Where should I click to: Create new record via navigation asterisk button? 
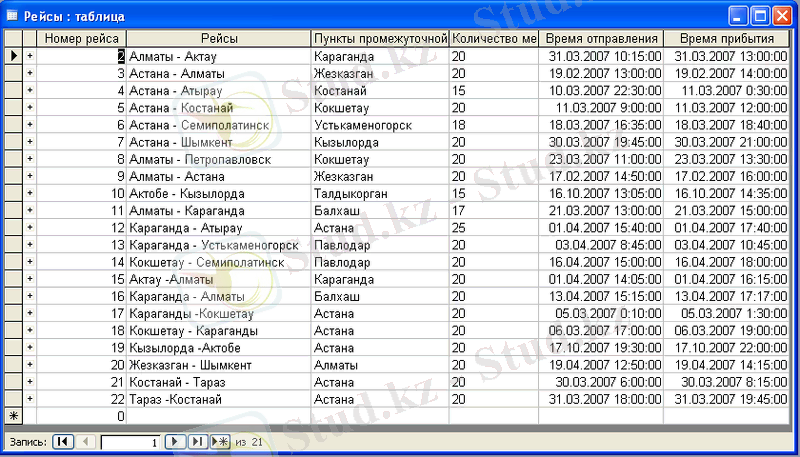pos(220,441)
